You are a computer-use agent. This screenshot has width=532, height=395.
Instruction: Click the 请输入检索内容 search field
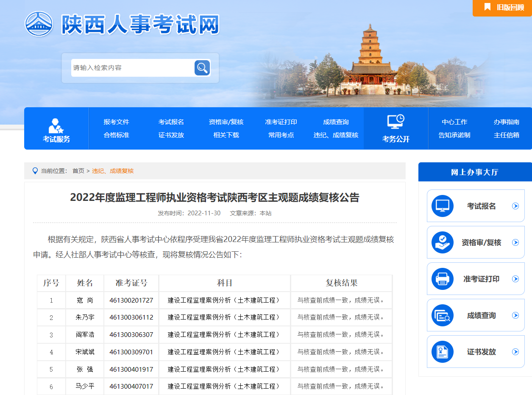[131, 68]
